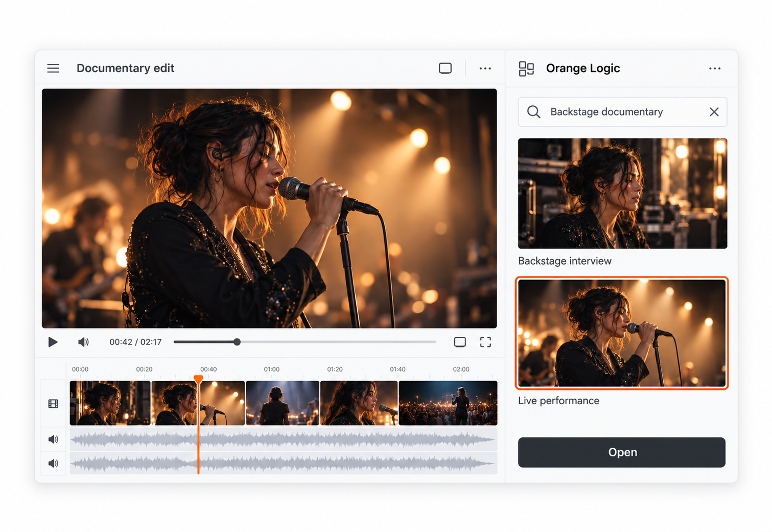This screenshot has width=772, height=532.
Task: Click the main video preview
Action: tap(269, 209)
